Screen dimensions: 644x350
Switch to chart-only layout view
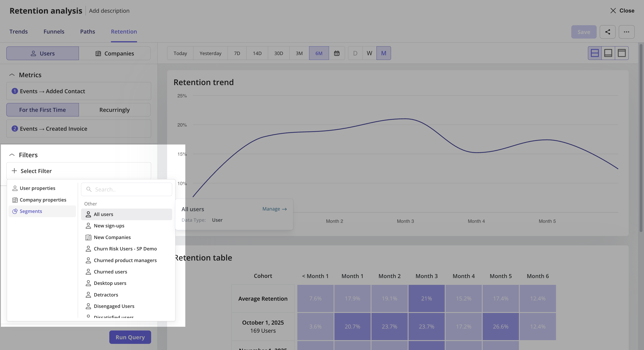coord(608,53)
